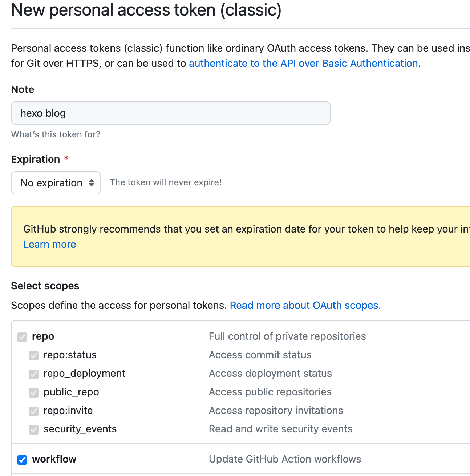The height and width of the screenshot is (476, 470).
Task: Click the repo scope label
Action: click(43, 336)
